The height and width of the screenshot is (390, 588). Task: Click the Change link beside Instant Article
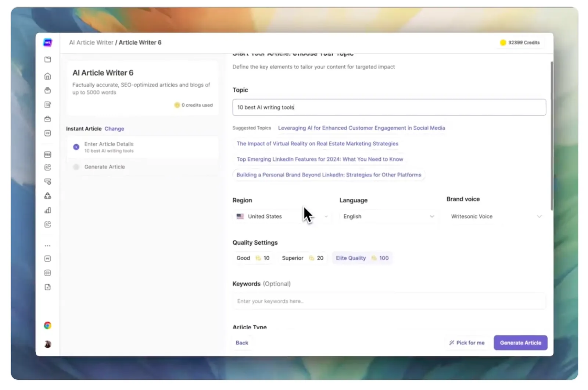pos(114,129)
